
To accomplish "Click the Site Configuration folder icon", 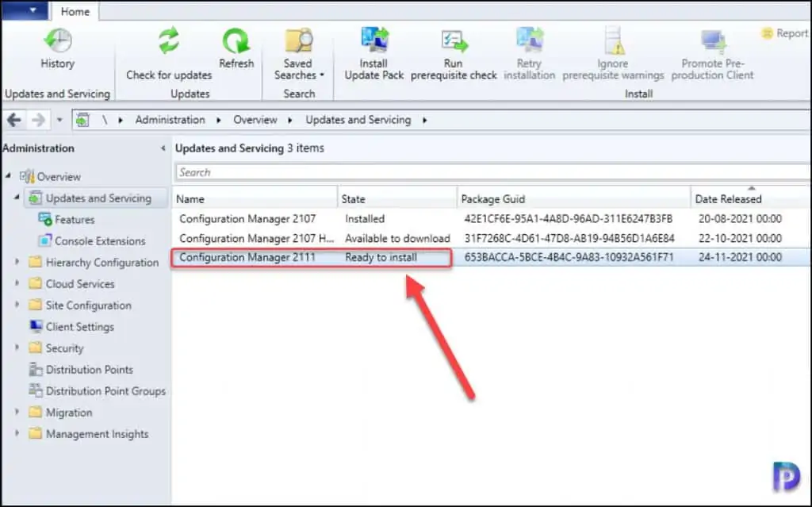I will coord(35,305).
